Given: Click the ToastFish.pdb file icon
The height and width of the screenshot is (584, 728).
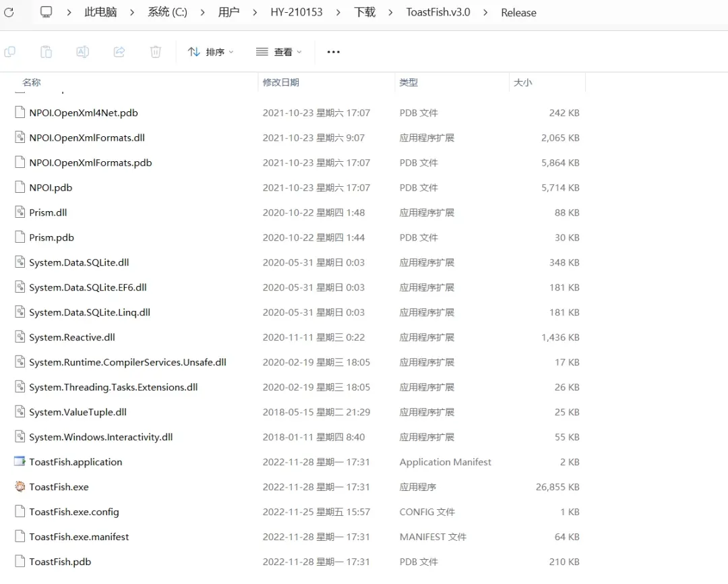Looking at the screenshot, I should click(20, 561).
